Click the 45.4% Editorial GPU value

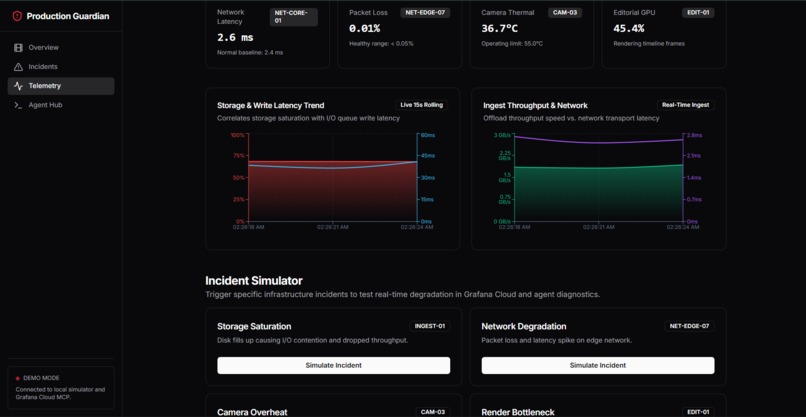pos(629,29)
